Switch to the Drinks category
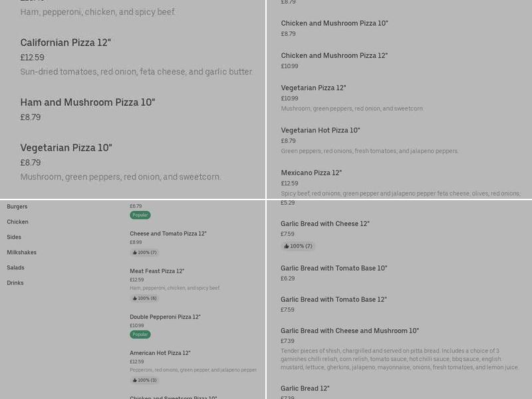The height and width of the screenshot is (399, 532). coord(15,283)
